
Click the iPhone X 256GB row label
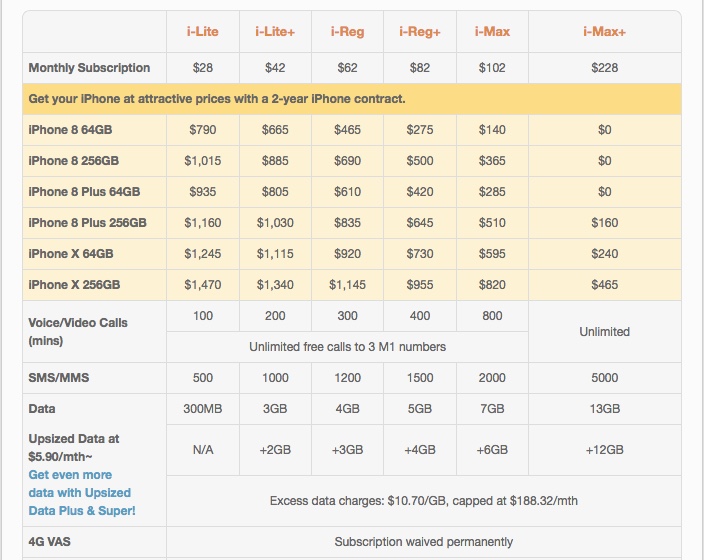click(74, 285)
